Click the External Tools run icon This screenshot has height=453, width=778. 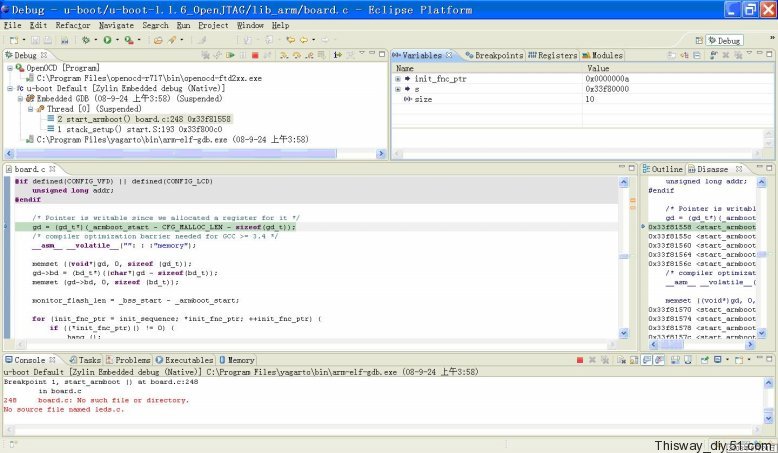(129, 40)
